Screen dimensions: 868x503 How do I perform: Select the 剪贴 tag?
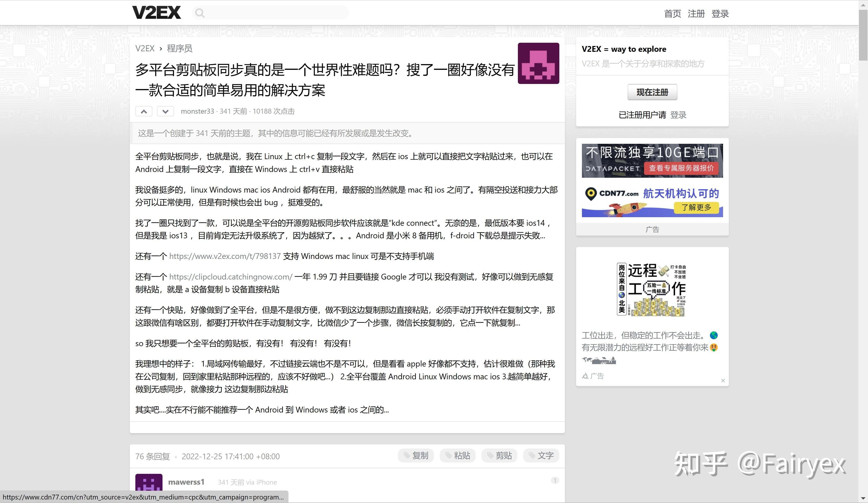tap(499, 455)
